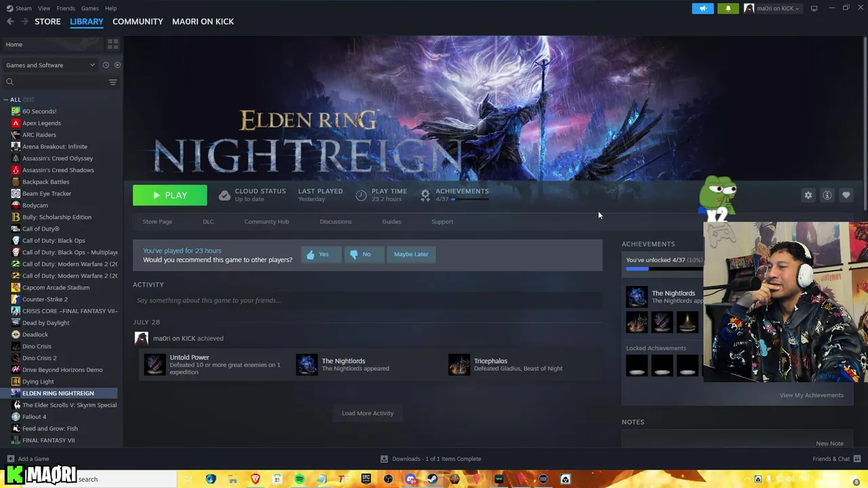The image size is (868, 488).
Task: Open advanced library filter options
Action: pyautogui.click(x=113, y=82)
